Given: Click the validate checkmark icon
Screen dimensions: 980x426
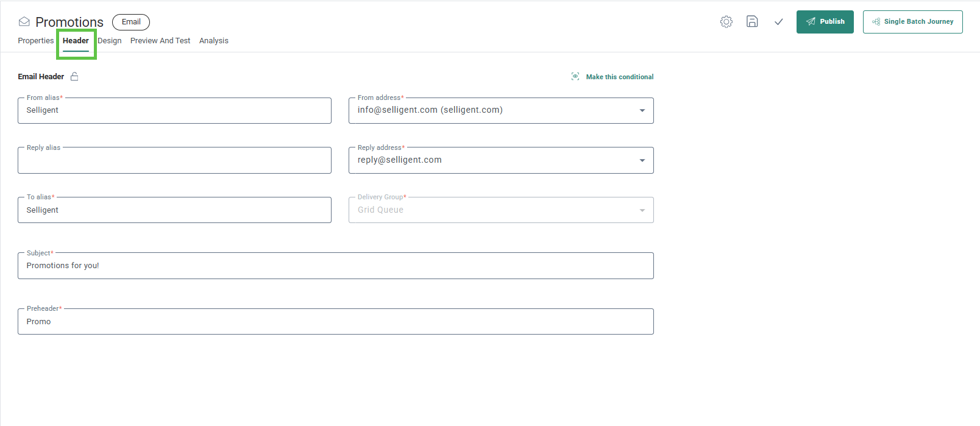Looking at the screenshot, I should 778,22.
